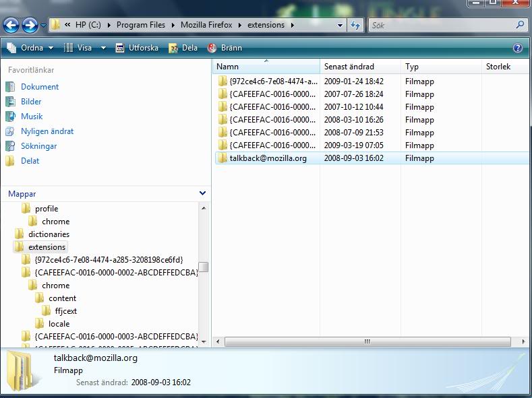Expand the arrow after extensions in path
The height and width of the screenshot is (398, 532).
[292, 25]
